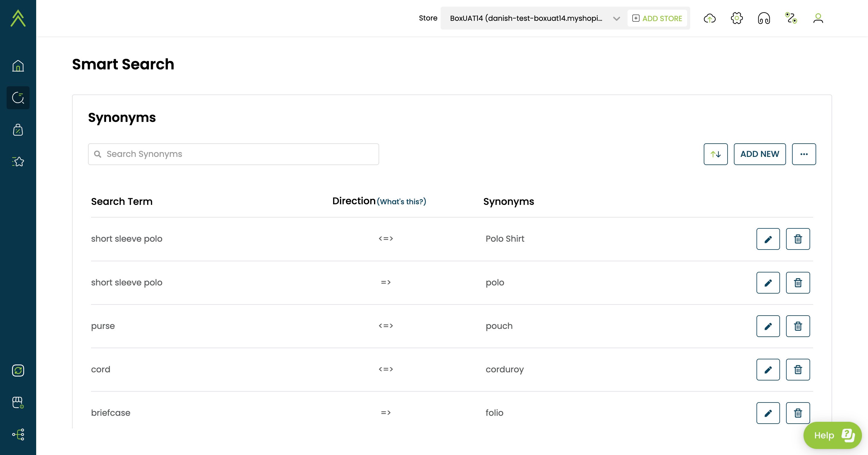Click the headphones support icon
The height and width of the screenshot is (455, 868).
(x=763, y=18)
